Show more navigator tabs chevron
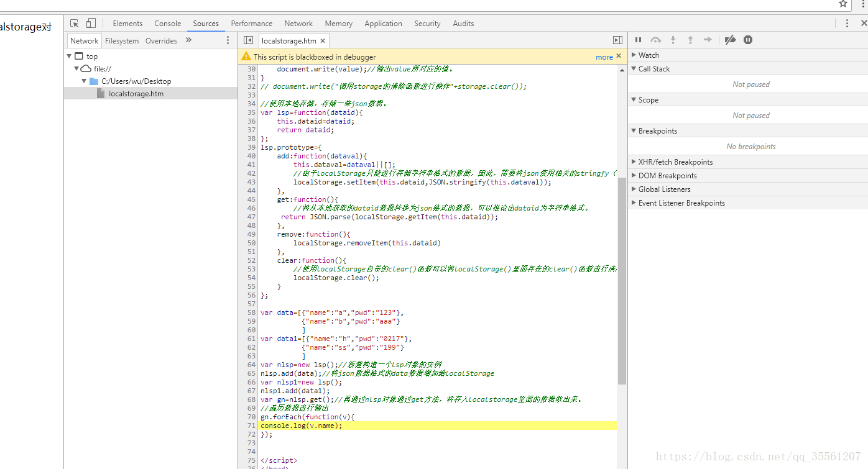This screenshot has width=868, height=469. (188, 40)
